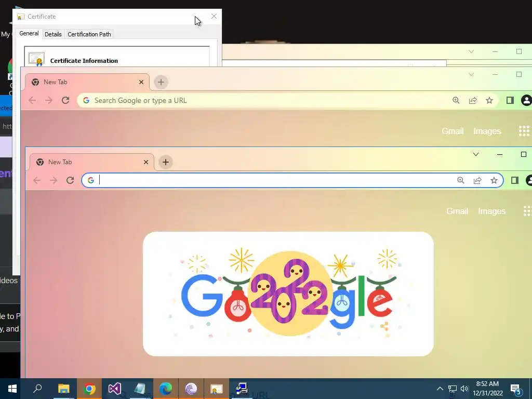Select General tab in Certificate window

pyautogui.click(x=29, y=33)
